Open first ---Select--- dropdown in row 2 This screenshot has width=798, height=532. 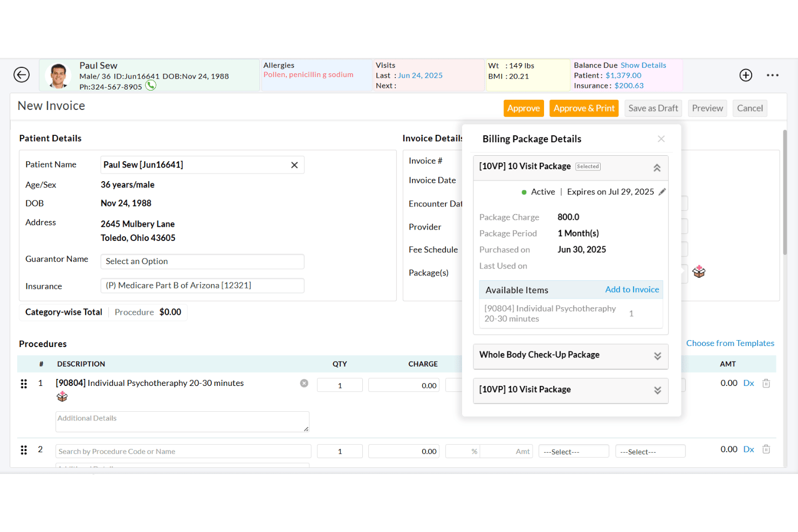click(574, 451)
